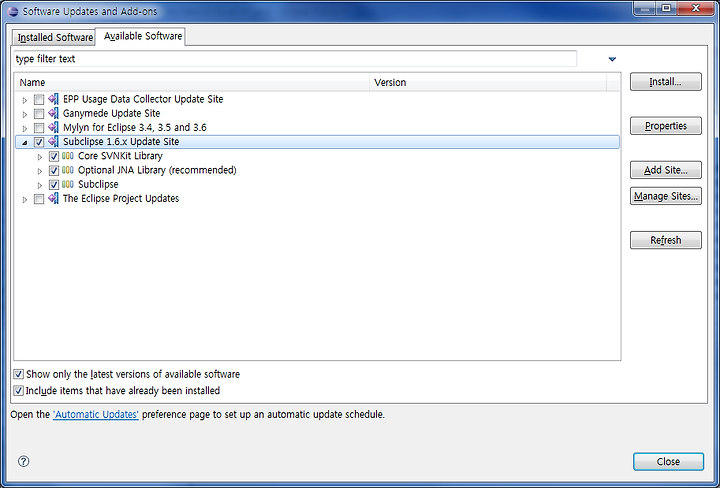
Task: Check The Eclipse Project Updates checkbox
Action: pos(39,199)
